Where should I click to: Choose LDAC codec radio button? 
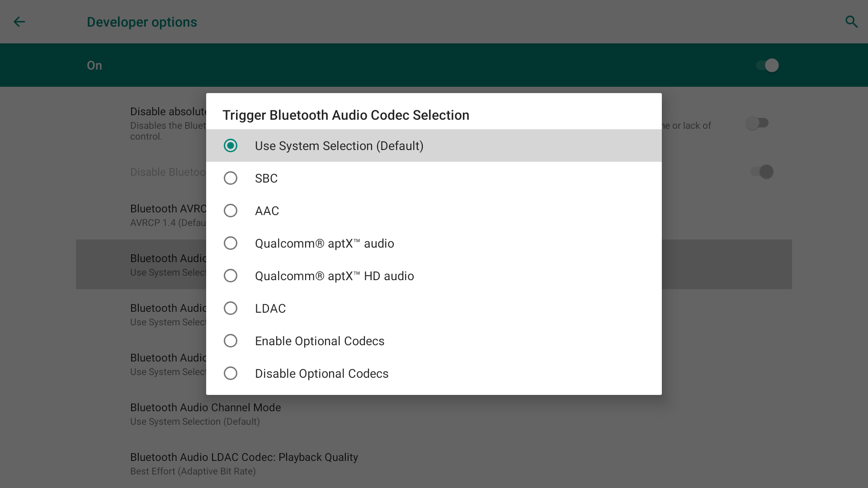click(434, 308)
